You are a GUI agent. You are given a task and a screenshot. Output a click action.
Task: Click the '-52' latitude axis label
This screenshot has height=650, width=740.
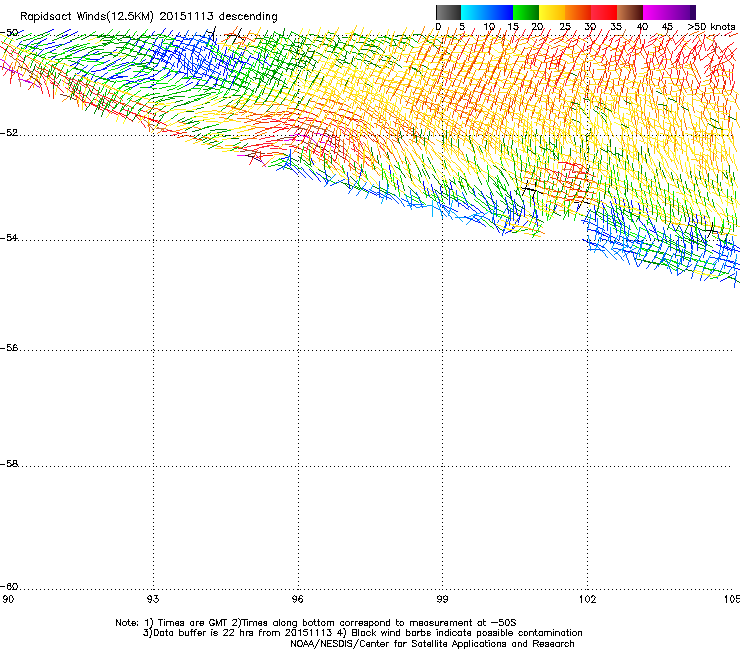pyautogui.click(x=9, y=133)
